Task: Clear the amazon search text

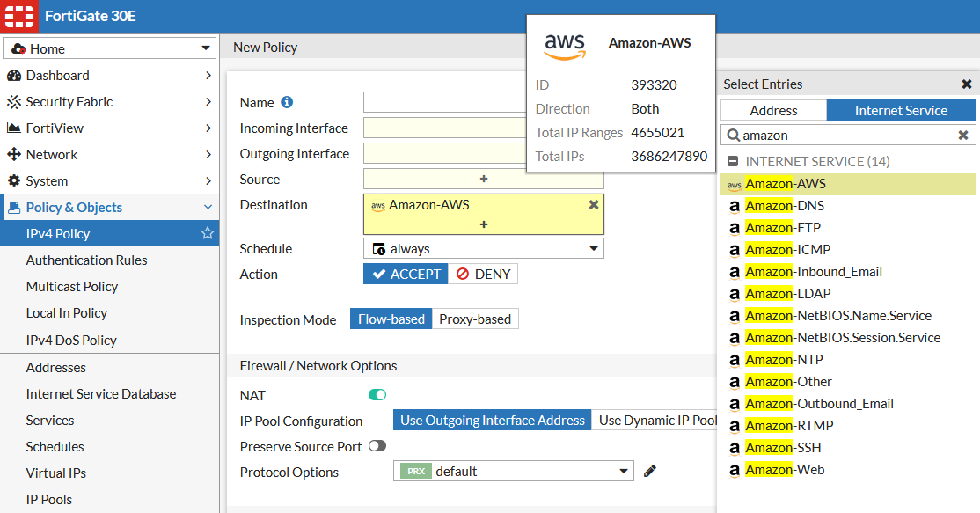Action: tap(963, 136)
